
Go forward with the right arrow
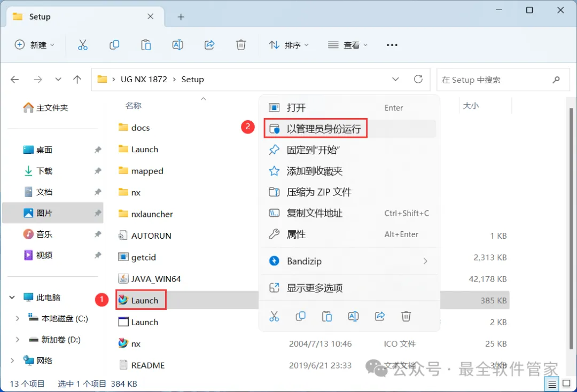[x=38, y=80]
